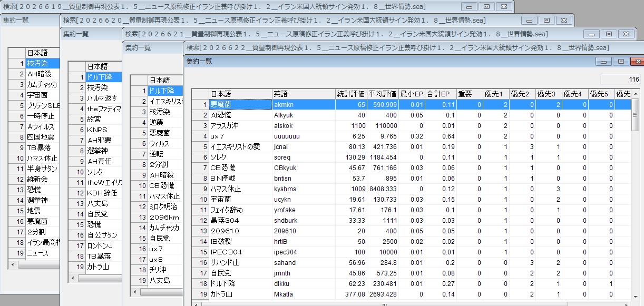
Task: Click the 8408.333 average value
Action: tap(383, 189)
